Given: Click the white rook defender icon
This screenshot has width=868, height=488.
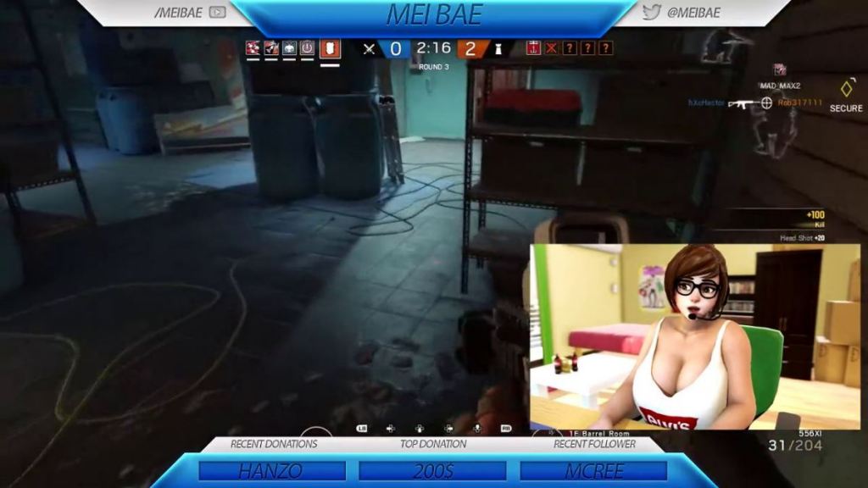Looking at the screenshot, I should coord(498,49).
